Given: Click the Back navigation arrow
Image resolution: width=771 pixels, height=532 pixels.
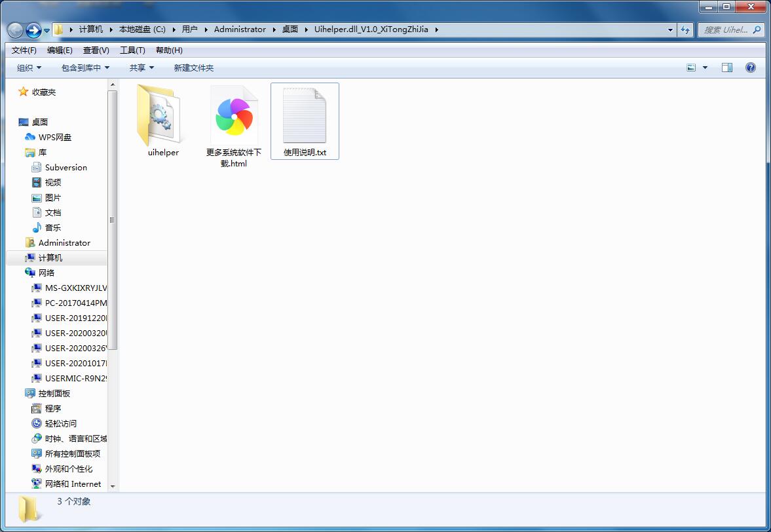Looking at the screenshot, I should (15, 30).
